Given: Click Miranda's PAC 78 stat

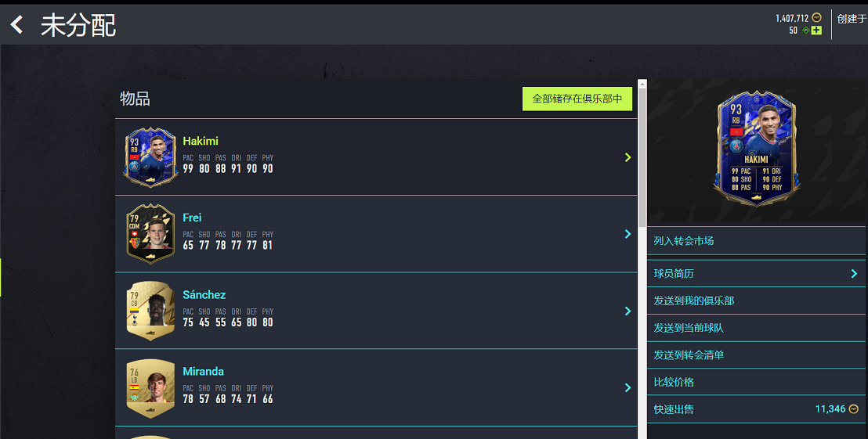Looking at the screenshot, I should 188,394.
